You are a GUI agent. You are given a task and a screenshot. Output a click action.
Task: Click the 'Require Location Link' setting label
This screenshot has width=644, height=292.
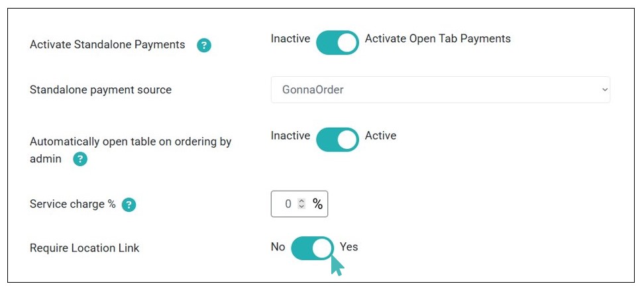coord(85,248)
